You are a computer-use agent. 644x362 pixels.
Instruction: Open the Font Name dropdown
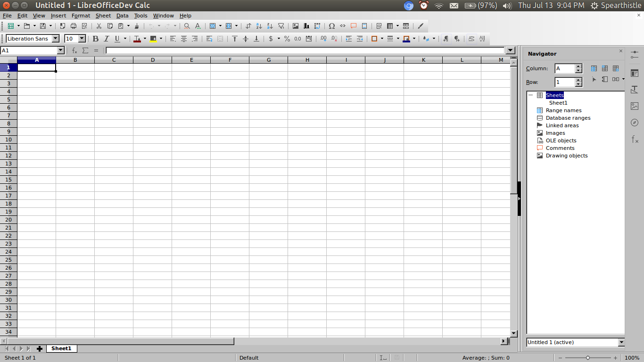coord(56,39)
